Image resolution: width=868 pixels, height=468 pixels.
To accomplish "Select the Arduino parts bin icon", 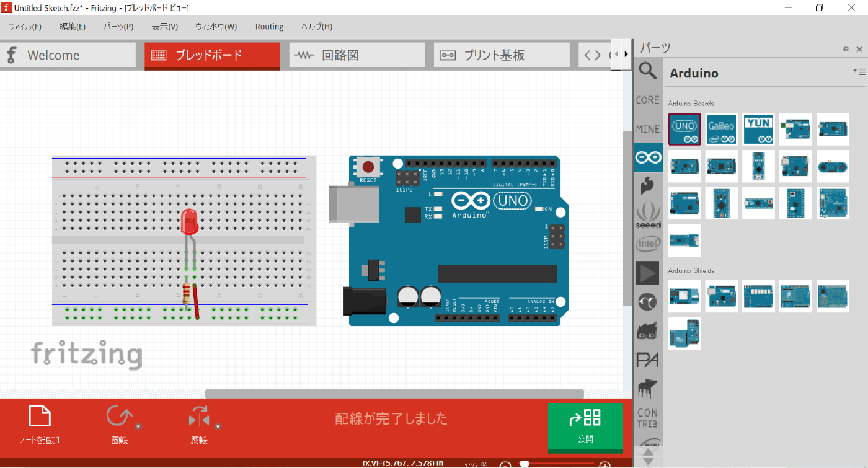I will pos(648,157).
